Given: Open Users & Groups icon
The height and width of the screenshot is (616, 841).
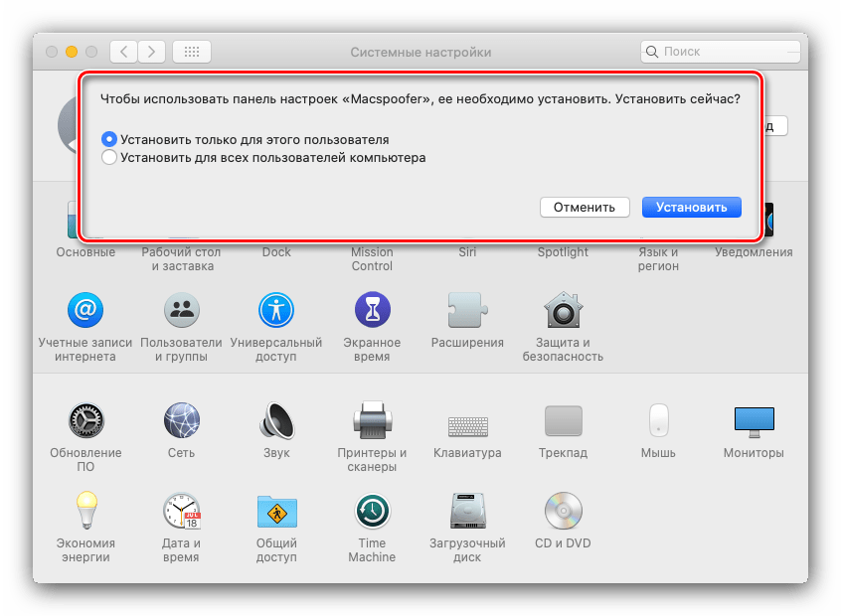Looking at the screenshot, I should (x=181, y=311).
